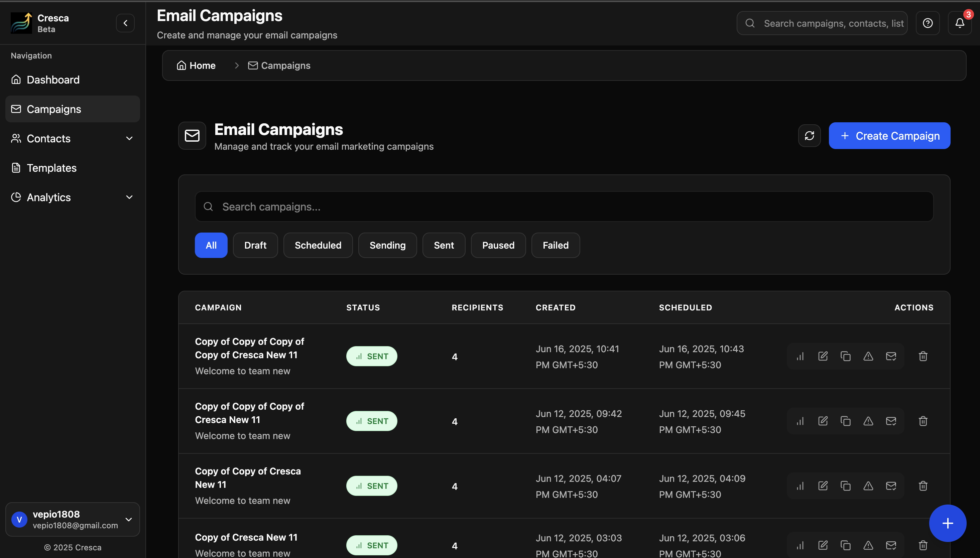
Task: Delete the Copy of Cresca New 11 campaign
Action: click(923, 545)
